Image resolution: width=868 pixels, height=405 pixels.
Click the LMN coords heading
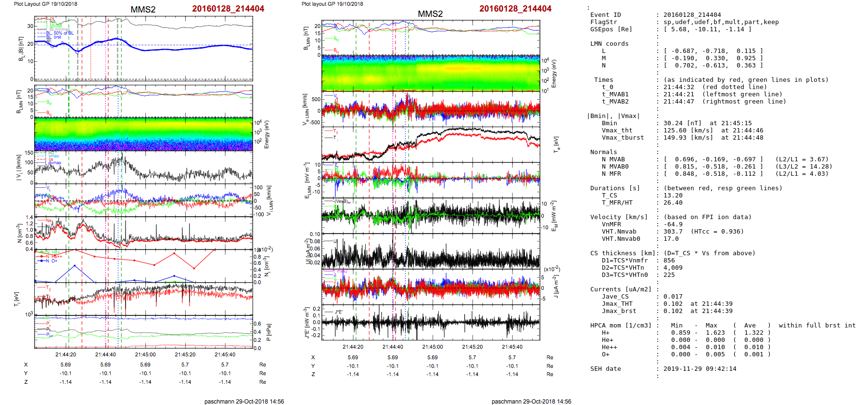609,44
